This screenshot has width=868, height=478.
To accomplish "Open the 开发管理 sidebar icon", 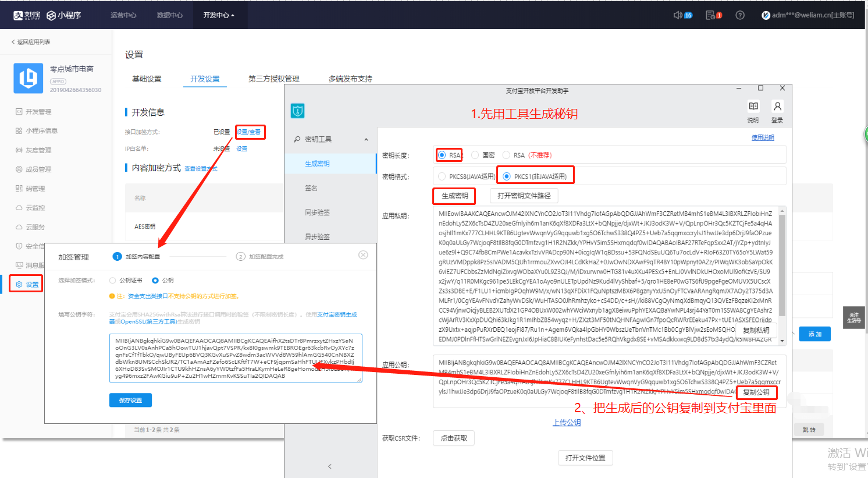I will point(19,111).
